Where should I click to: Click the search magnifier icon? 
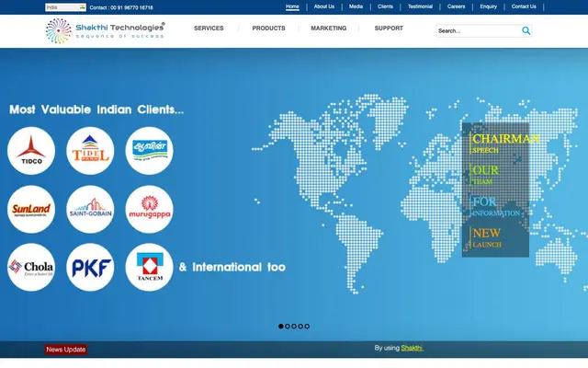pos(526,30)
